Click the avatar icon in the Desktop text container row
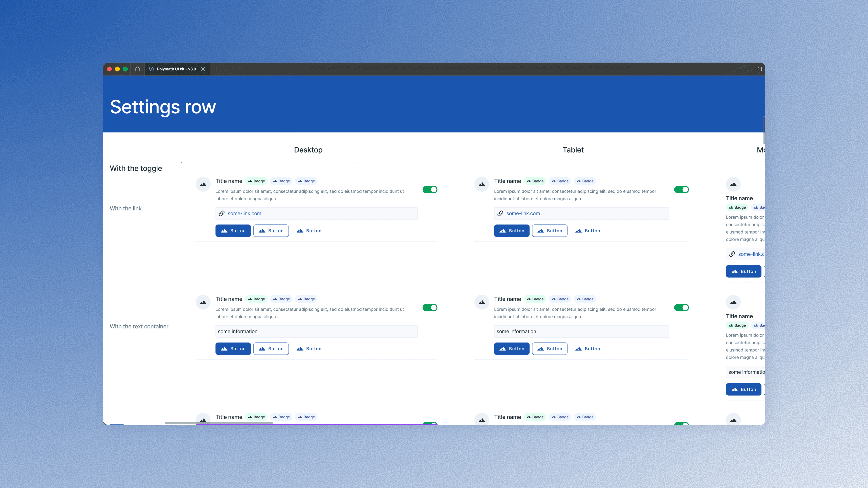The height and width of the screenshot is (488, 868). [203, 302]
